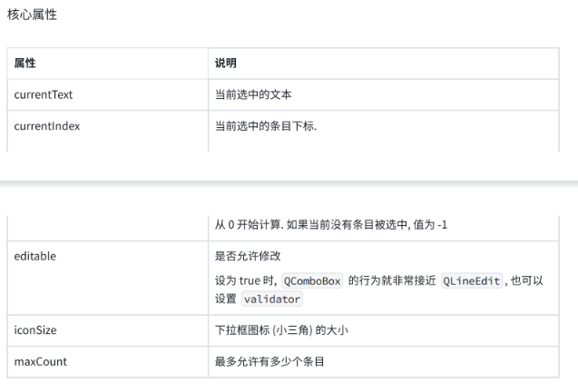The height and width of the screenshot is (392, 578).
Task: Click description 是否允许修改
Action: [x=248, y=256]
